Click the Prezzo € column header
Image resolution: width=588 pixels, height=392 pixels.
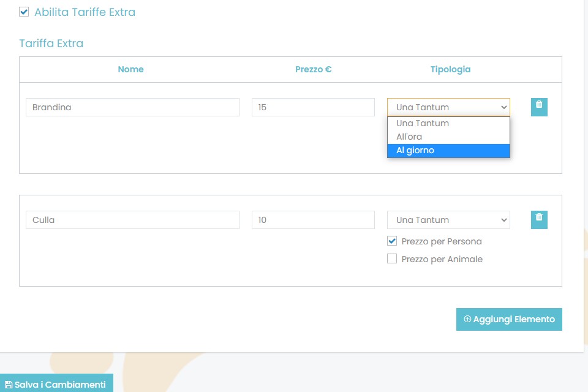pyautogui.click(x=313, y=69)
